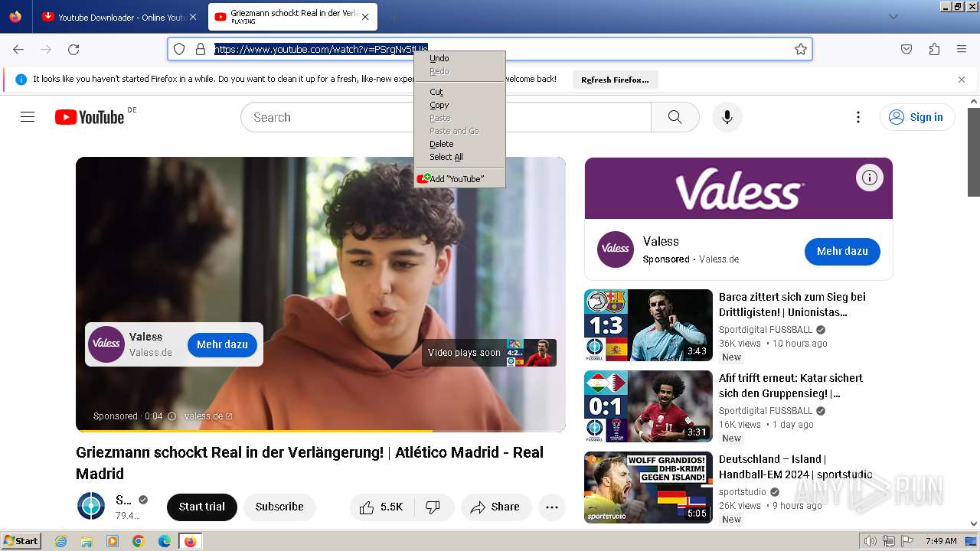Click video ad progress bar
This screenshot has height=551, width=980.
click(x=320, y=431)
